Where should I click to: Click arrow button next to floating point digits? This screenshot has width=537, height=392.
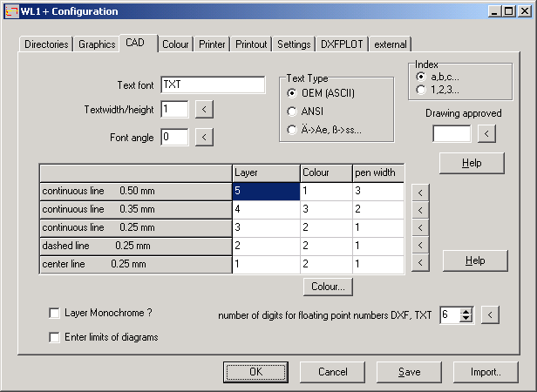point(491,314)
